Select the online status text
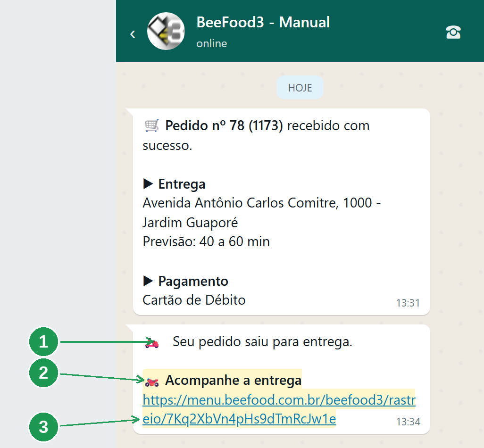The width and height of the screenshot is (484, 448). [211, 43]
